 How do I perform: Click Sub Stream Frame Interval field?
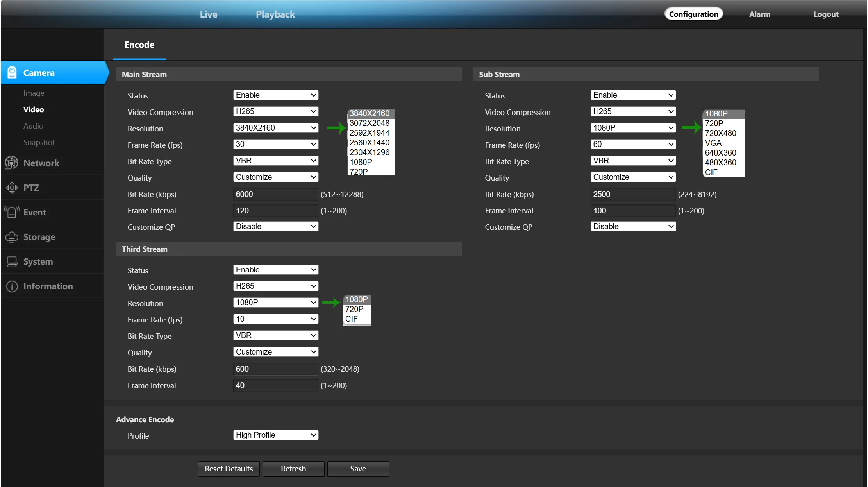click(633, 211)
